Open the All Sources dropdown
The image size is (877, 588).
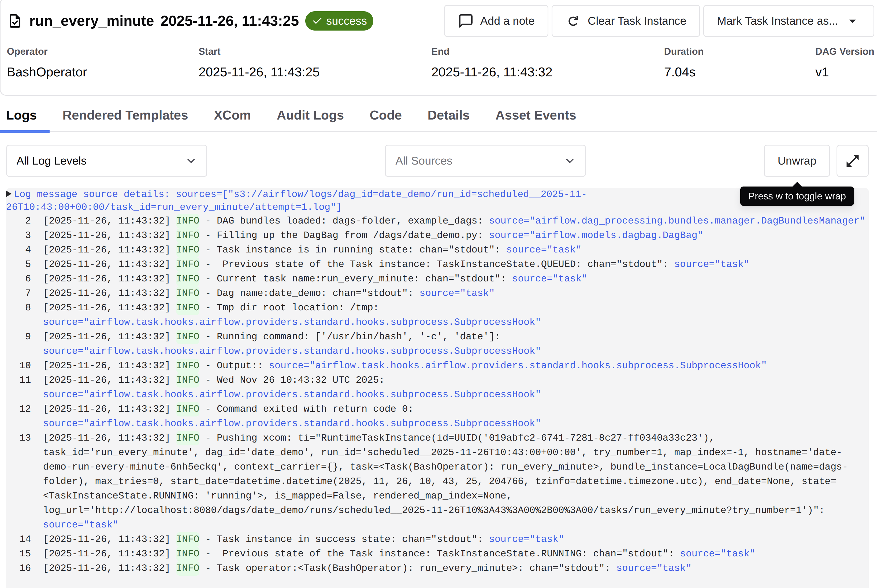tap(485, 161)
